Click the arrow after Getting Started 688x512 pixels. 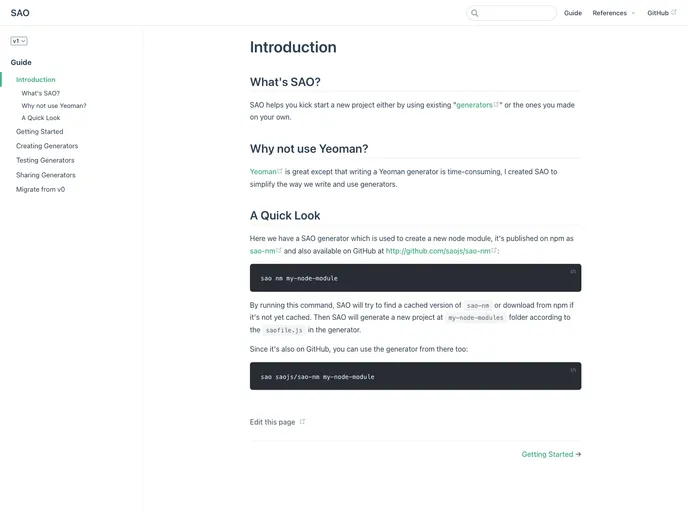pos(578,454)
